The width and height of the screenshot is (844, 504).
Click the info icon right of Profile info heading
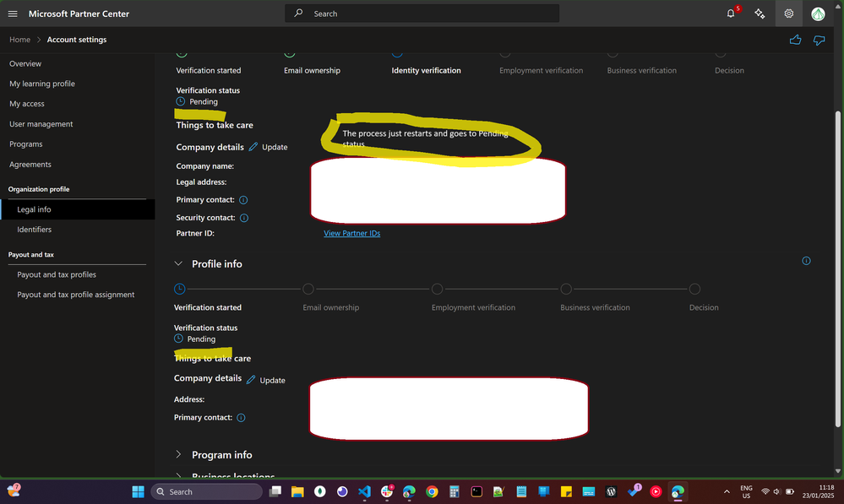pos(806,261)
